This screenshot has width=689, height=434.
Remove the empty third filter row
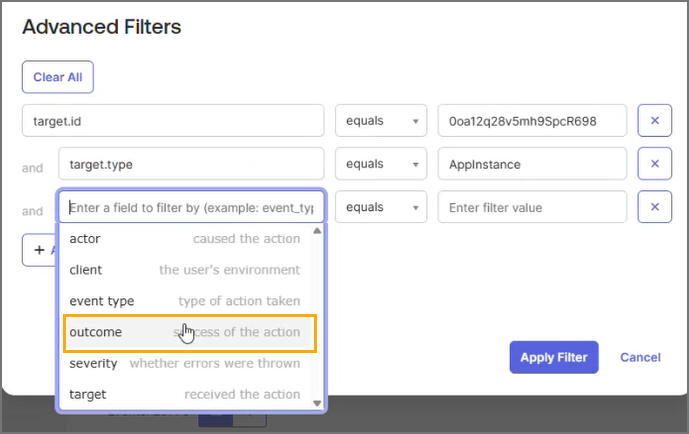click(x=654, y=206)
